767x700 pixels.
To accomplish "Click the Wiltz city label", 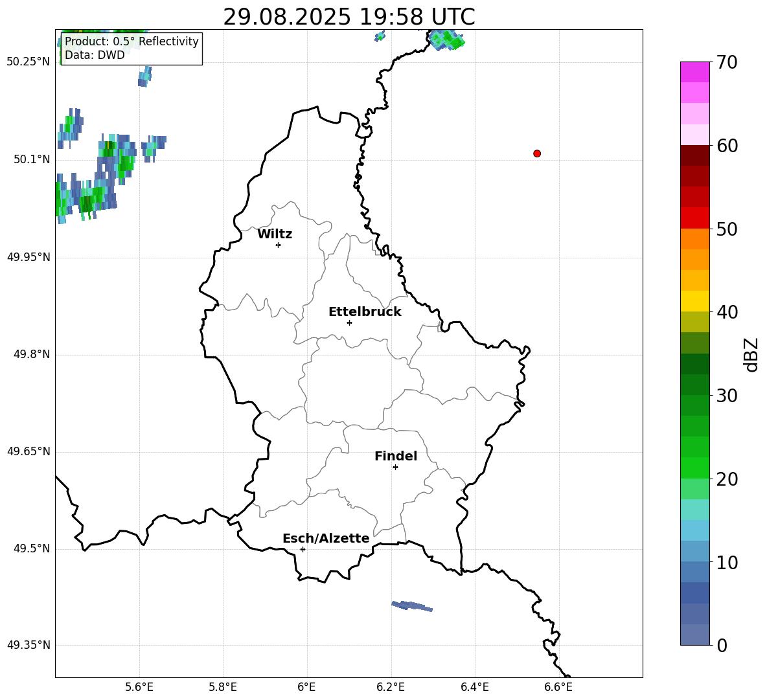I will point(275,234).
